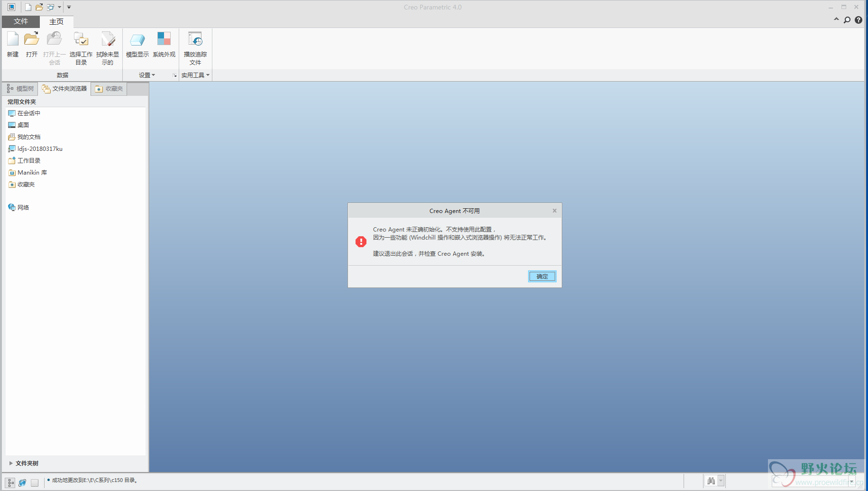
Task: Open the Help question mark icon
Action: tap(859, 20)
